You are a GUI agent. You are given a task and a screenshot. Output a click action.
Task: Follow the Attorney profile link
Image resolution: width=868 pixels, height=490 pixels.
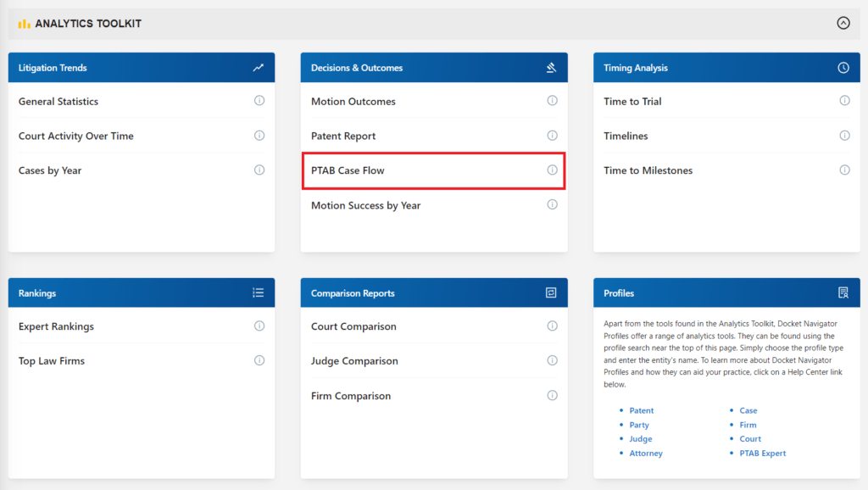point(645,453)
